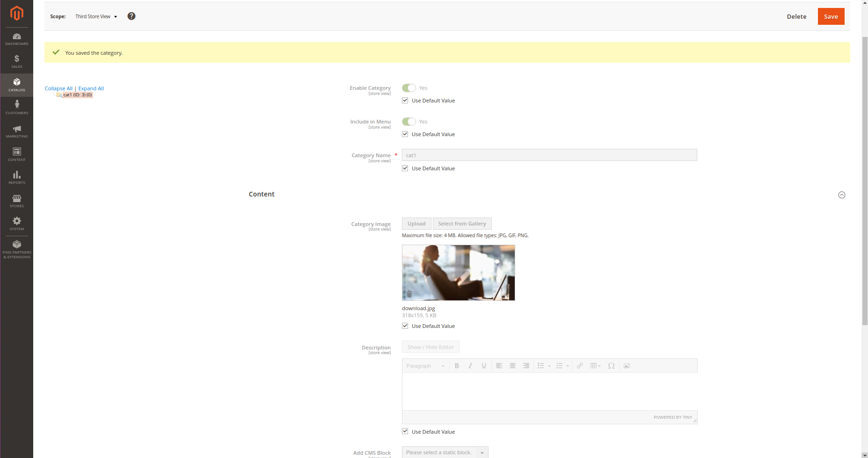Uncheck Use Default Value for Category Name
Image resolution: width=868 pixels, height=458 pixels.
click(405, 168)
